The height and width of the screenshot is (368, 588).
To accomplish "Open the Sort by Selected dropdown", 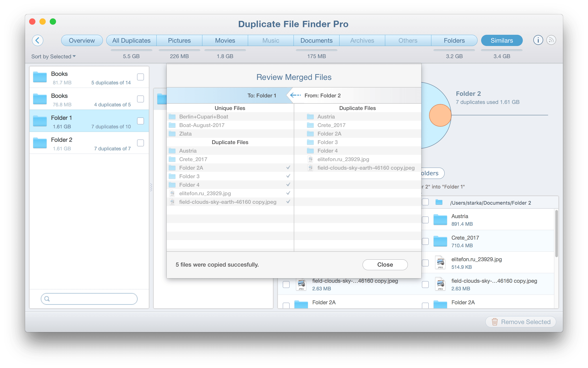I will (x=54, y=56).
